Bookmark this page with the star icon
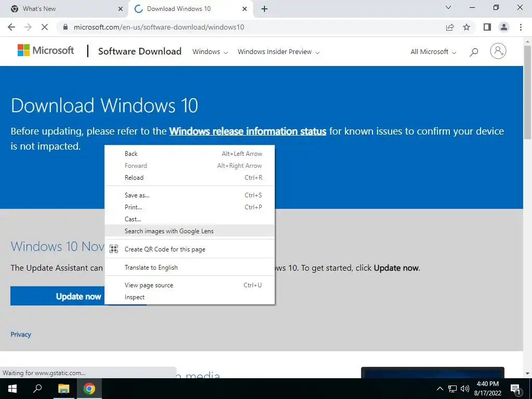The width and height of the screenshot is (532, 399). pos(467,27)
